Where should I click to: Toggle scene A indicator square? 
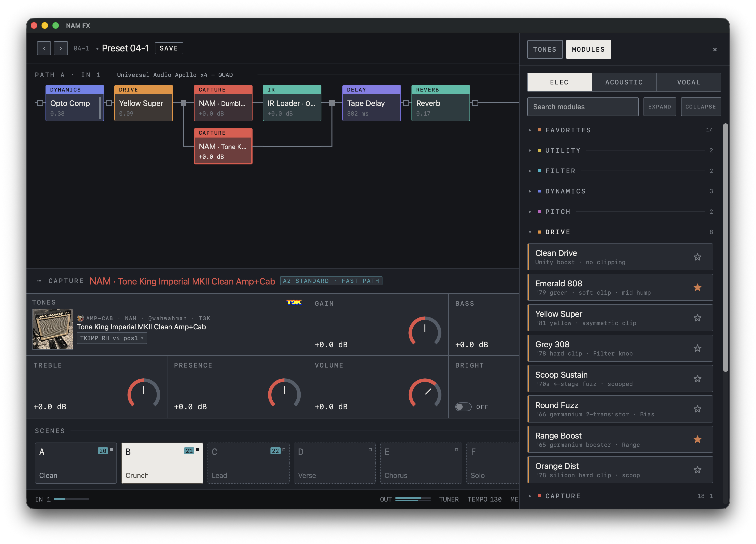[111, 450]
